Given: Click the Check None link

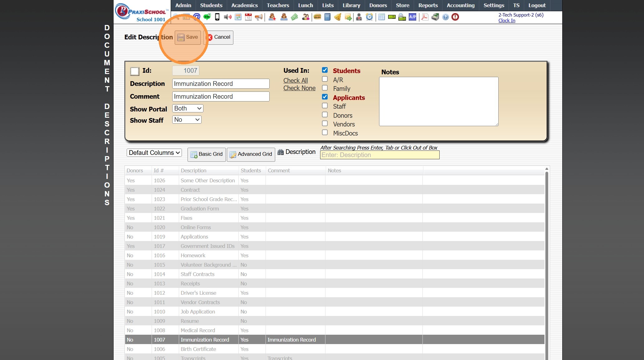Looking at the screenshot, I should (x=299, y=88).
